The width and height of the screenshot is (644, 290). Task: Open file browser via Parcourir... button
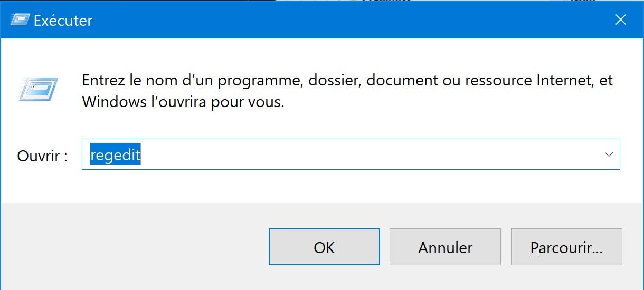566,247
